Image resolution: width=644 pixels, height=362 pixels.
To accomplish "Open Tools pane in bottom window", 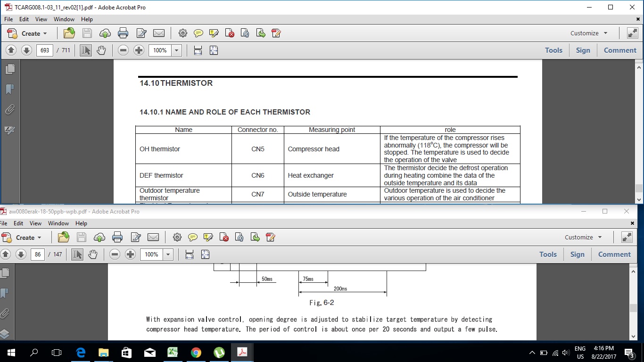I will (x=548, y=255).
